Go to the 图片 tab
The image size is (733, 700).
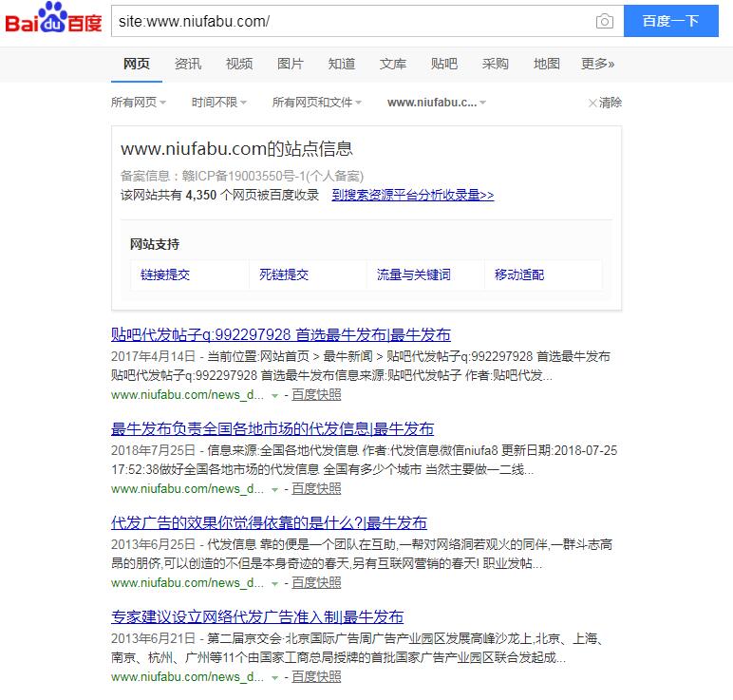coord(291,64)
